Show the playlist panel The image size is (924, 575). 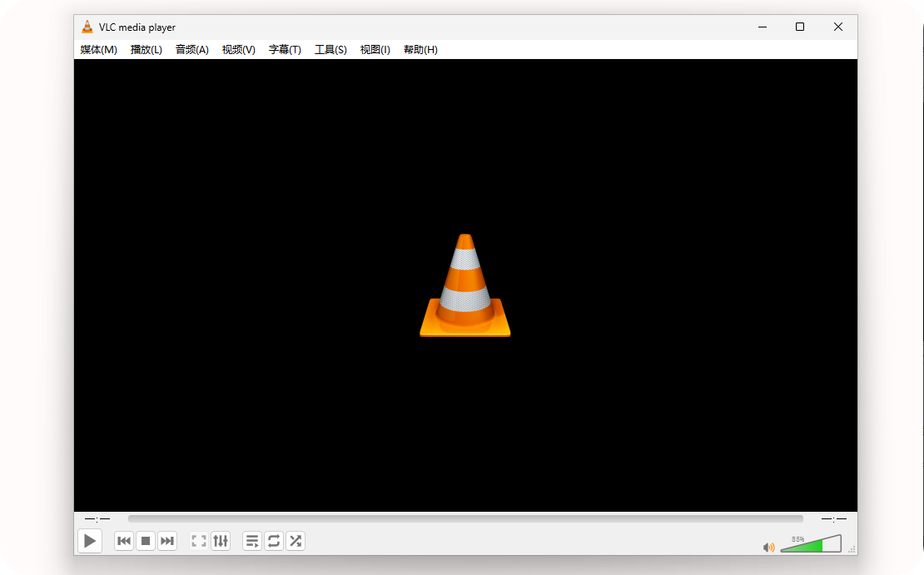click(252, 541)
